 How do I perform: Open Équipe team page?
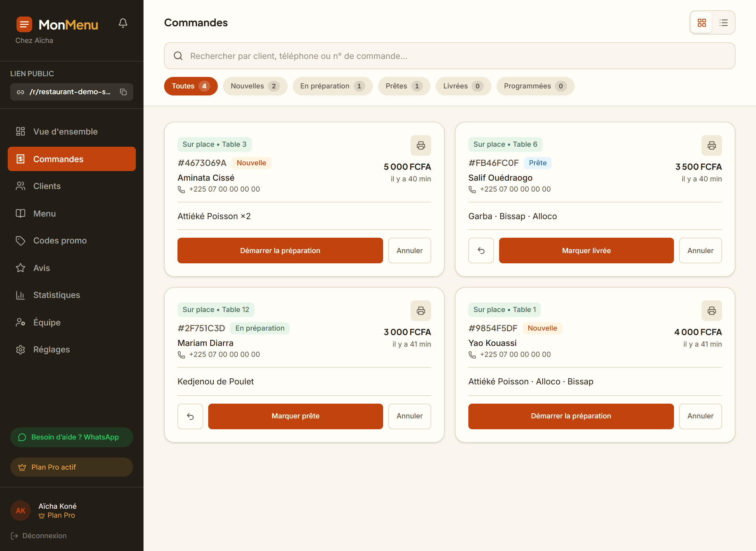click(x=71, y=322)
